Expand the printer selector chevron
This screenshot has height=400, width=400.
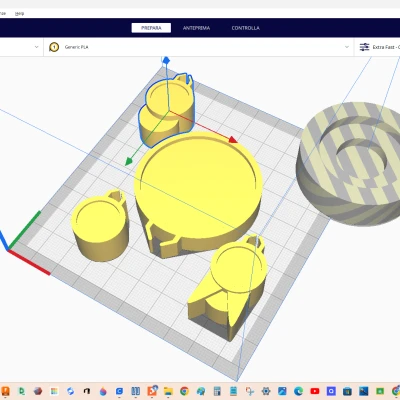coord(37,47)
